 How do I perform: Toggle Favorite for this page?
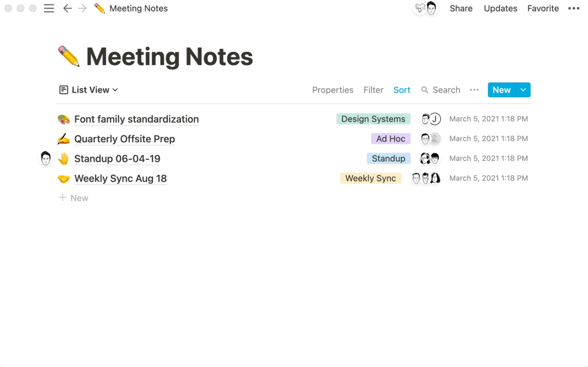(x=543, y=9)
